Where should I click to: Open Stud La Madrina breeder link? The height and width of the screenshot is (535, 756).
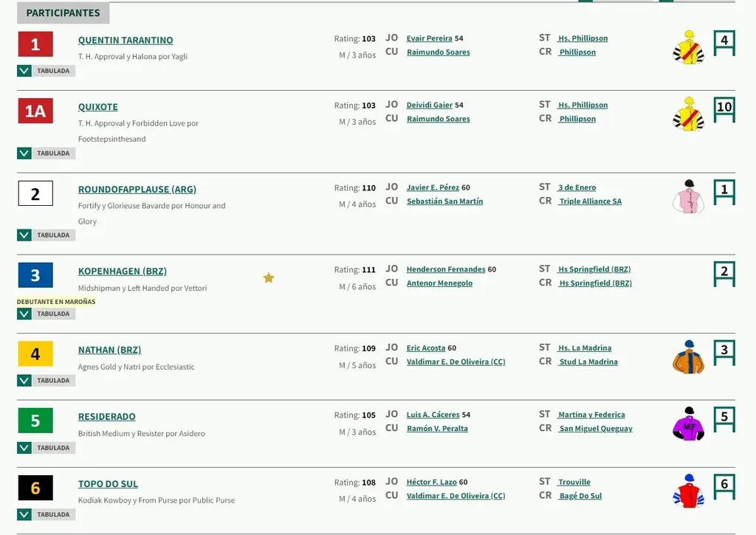(x=588, y=362)
